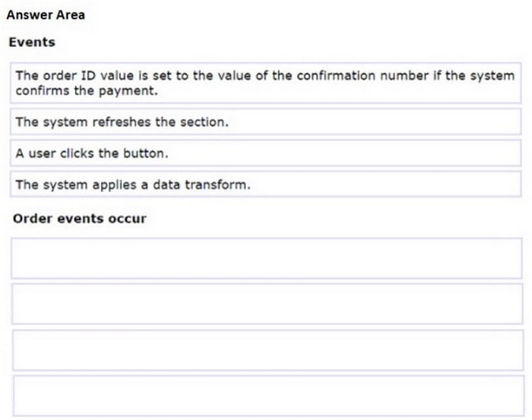
Task: Select the 'order ID value is set' event
Action: (x=266, y=83)
